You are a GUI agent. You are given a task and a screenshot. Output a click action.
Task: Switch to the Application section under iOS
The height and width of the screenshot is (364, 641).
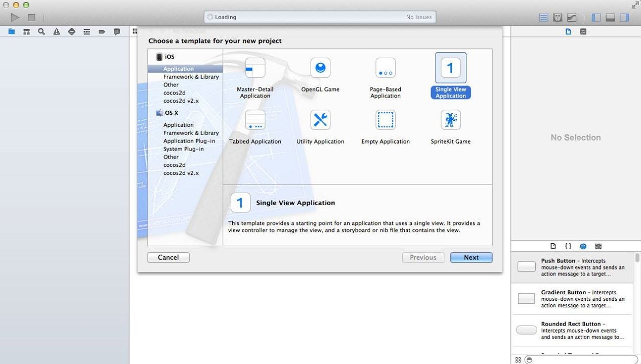178,68
